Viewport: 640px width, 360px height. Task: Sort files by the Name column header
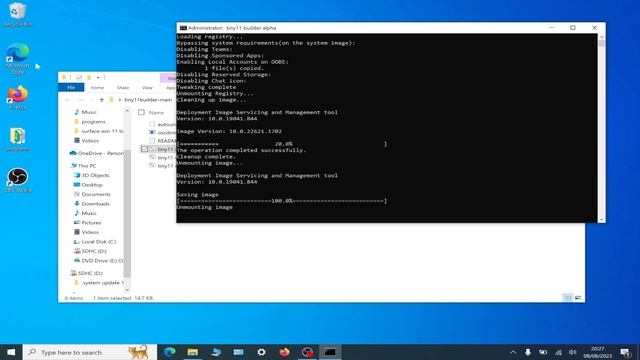click(x=156, y=112)
